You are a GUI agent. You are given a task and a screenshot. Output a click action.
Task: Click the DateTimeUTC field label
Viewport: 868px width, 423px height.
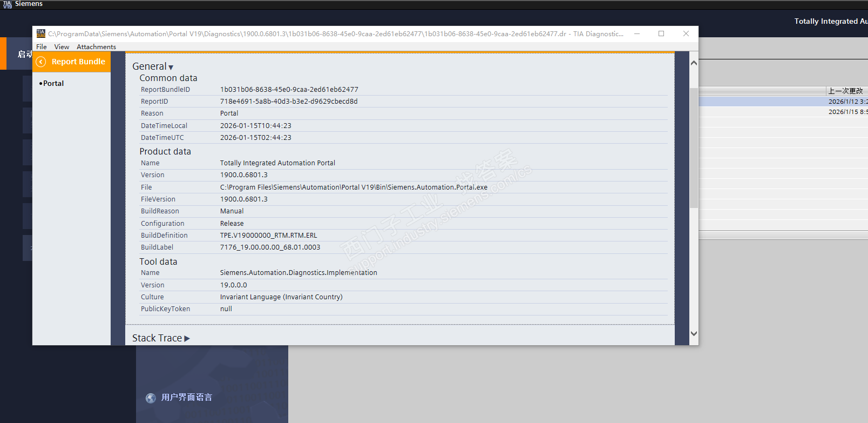pyautogui.click(x=162, y=138)
